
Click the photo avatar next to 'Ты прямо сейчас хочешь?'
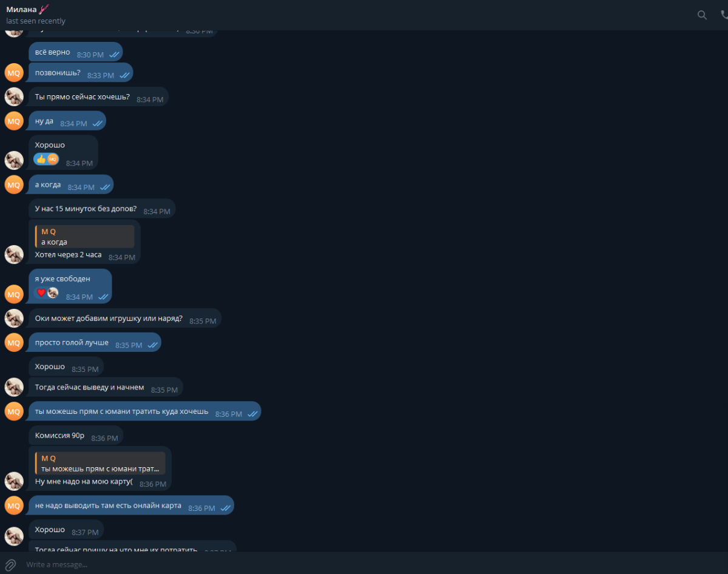coord(14,96)
